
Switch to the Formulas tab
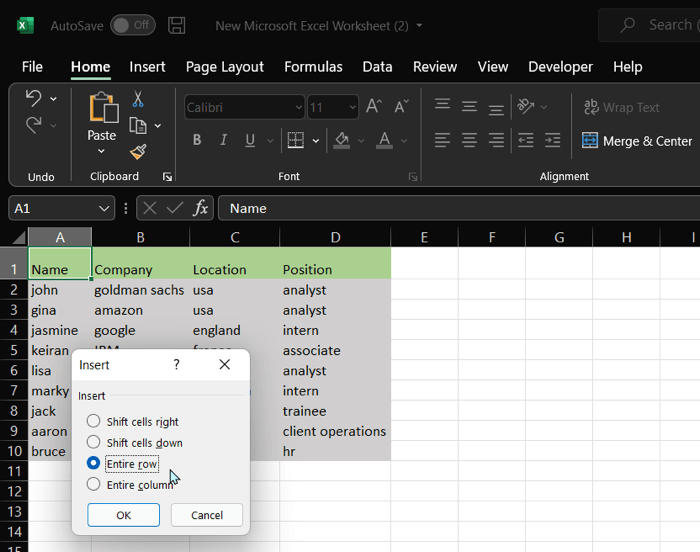click(x=313, y=67)
